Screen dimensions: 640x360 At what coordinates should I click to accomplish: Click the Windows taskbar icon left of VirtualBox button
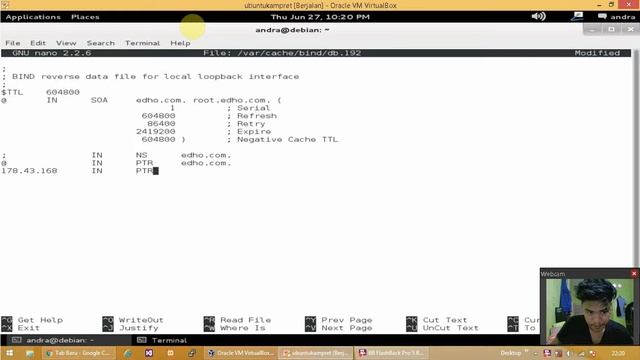(191, 353)
